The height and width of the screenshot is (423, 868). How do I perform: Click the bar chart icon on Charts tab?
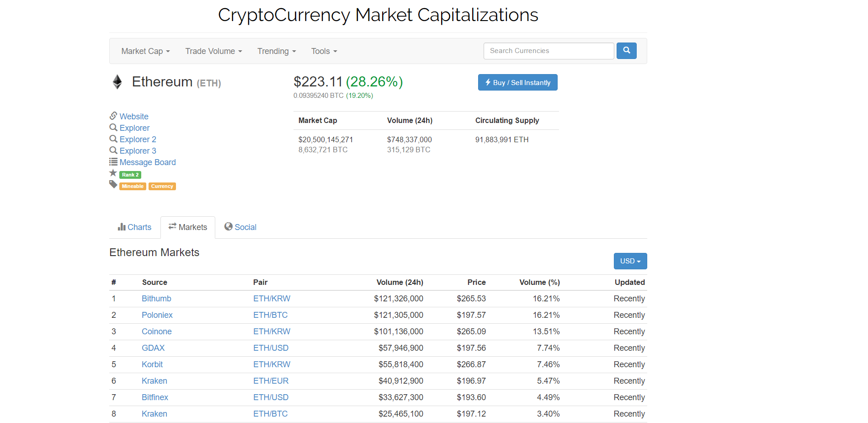pos(122,227)
